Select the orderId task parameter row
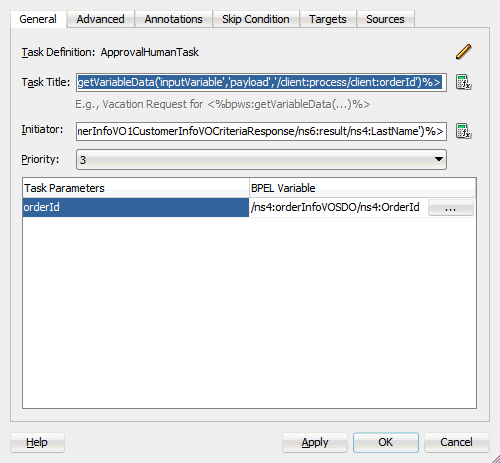500x463 pixels. [x=136, y=207]
